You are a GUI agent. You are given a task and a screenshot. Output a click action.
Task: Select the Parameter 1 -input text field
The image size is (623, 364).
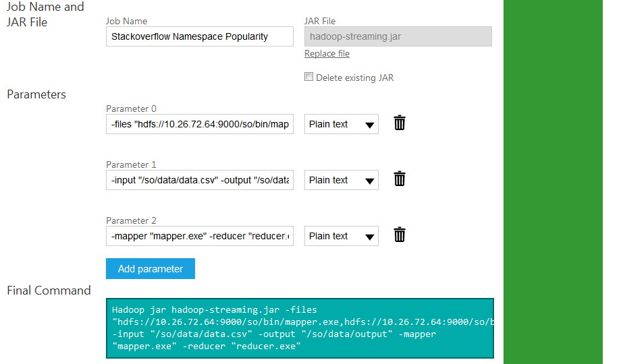(x=199, y=180)
